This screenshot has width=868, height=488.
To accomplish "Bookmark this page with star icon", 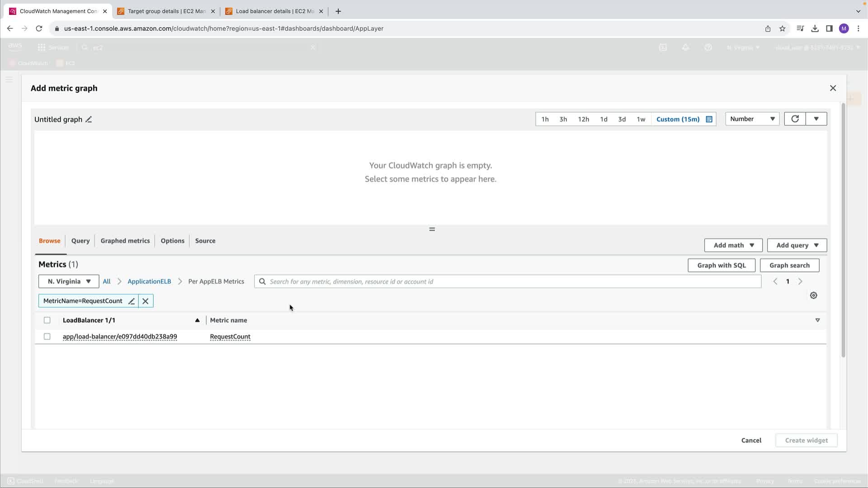I will (783, 28).
